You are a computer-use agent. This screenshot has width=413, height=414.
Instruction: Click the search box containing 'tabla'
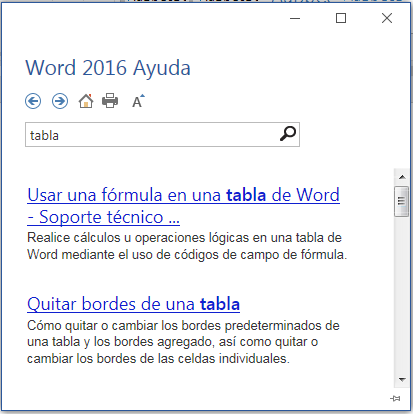click(x=162, y=135)
